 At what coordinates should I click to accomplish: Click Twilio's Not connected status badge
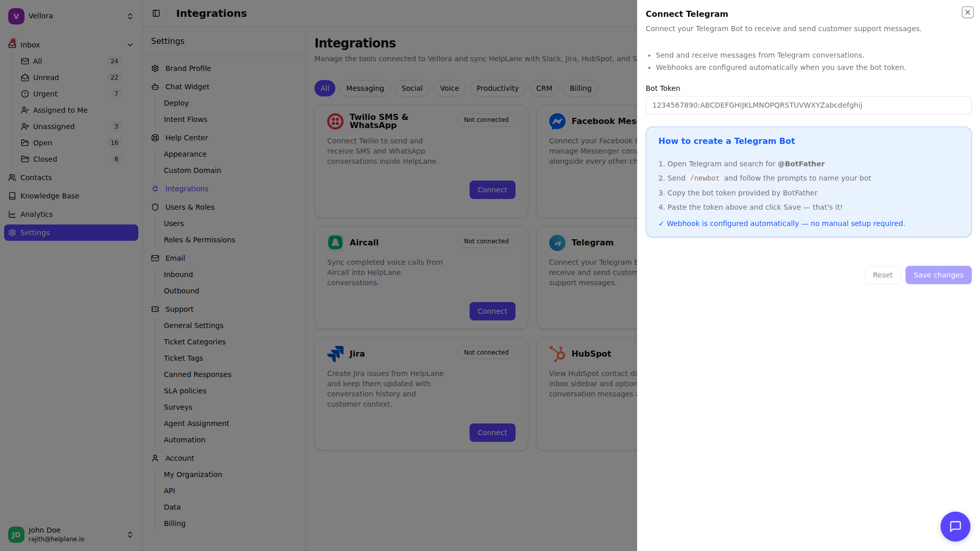(x=486, y=120)
